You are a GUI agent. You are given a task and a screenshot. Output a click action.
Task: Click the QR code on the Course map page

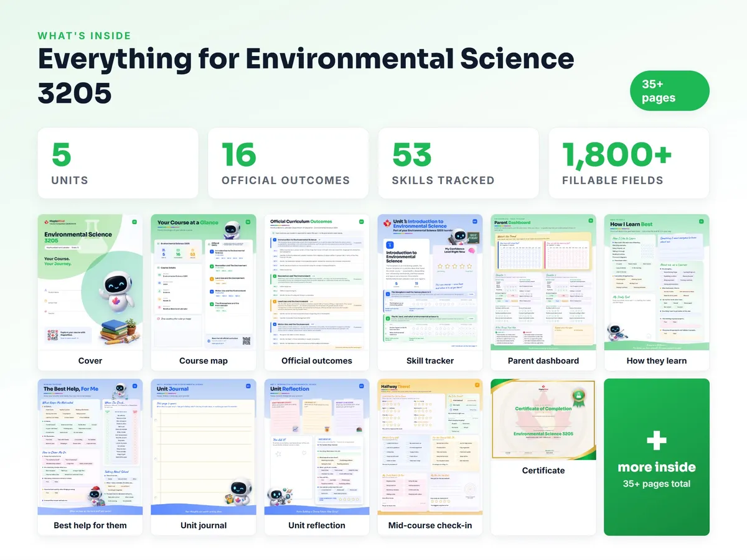coord(247,340)
